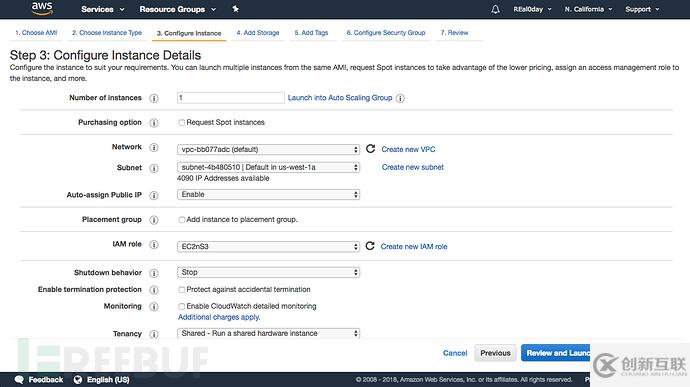Click info icon next to Tenancy
Screen dimensions: 690x387
[x=154, y=335]
